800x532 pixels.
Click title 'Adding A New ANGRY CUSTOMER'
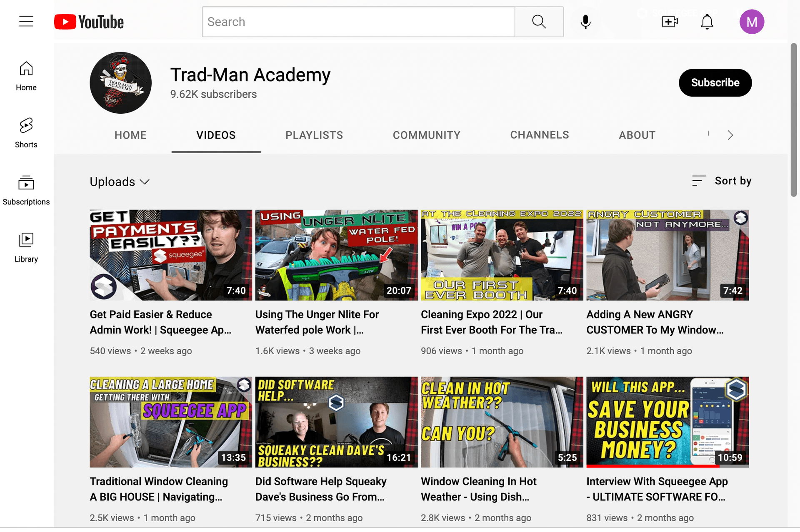coord(655,322)
